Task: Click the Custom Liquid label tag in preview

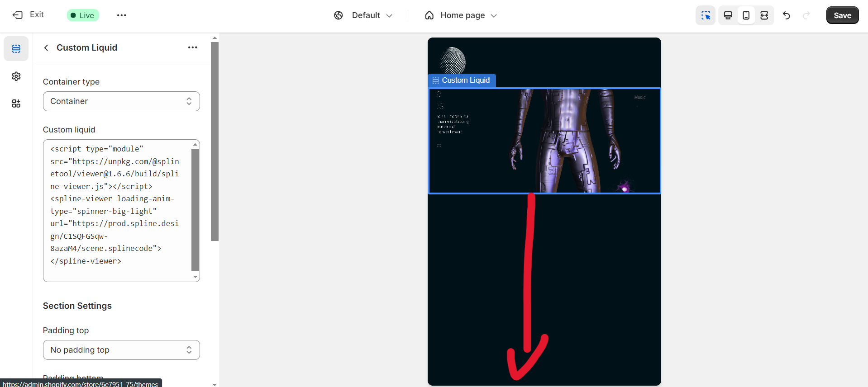Action: [x=462, y=80]
